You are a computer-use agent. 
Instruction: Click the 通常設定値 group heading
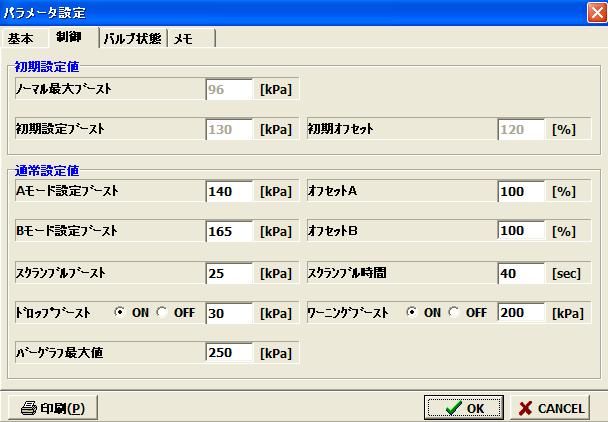point(47,170)
